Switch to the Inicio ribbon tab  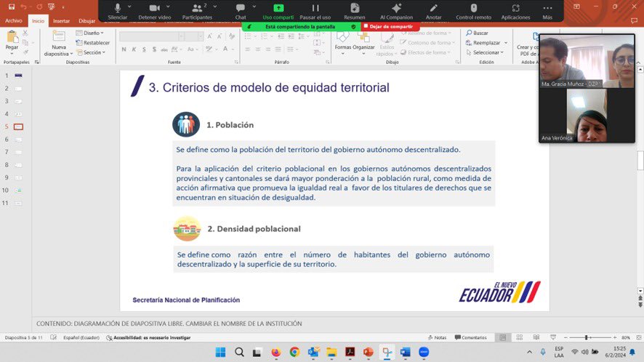(39, 21)
